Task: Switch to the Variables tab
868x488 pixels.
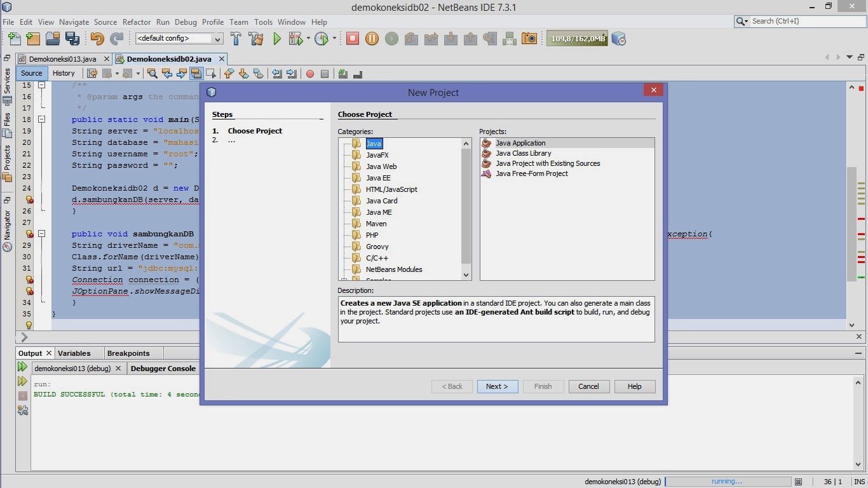Action: tap(74, 353)
